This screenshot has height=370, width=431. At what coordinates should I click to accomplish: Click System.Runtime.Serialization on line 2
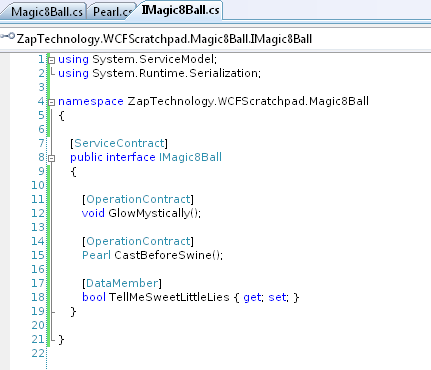[x=175, y=73]
